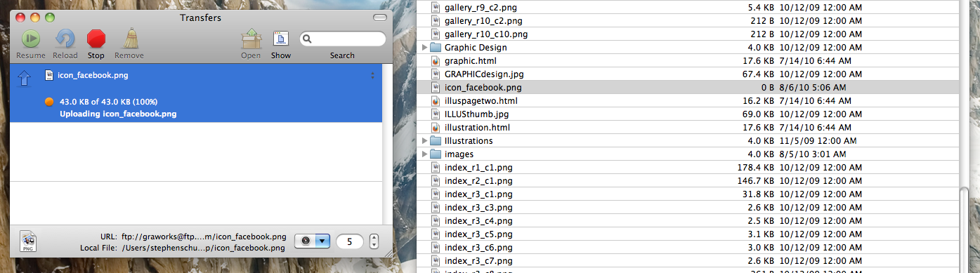Expand the Graphic Design folder

[424, 48]
